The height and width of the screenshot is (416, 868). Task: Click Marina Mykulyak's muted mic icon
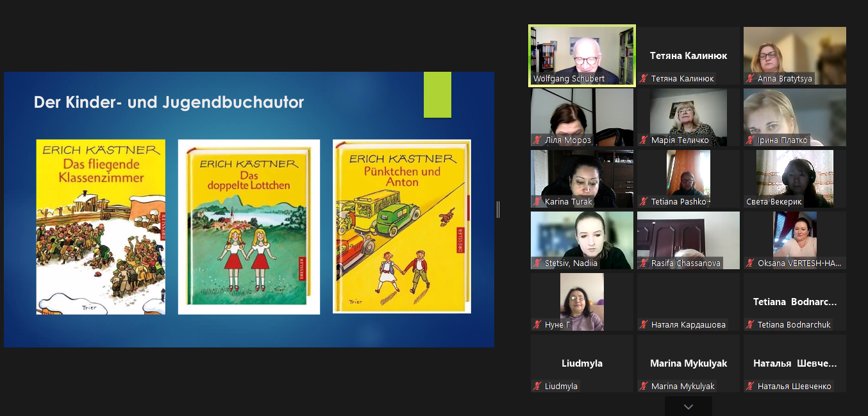coord(644,387)
